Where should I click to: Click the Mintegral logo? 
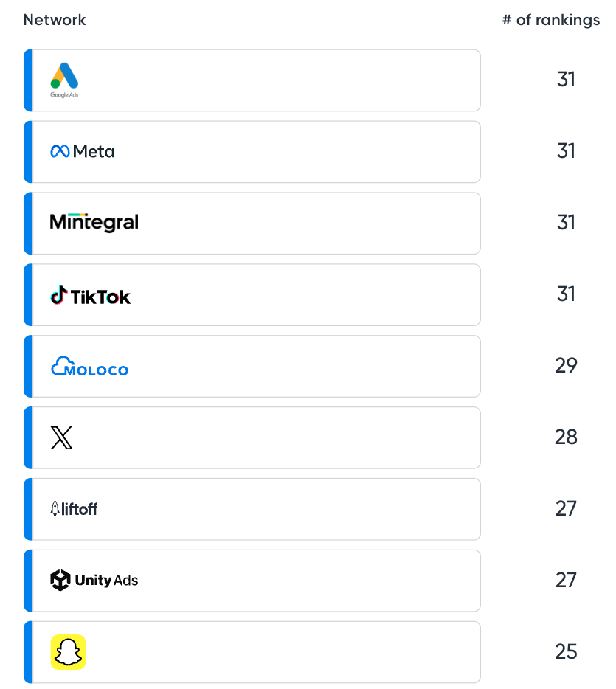pos(94,222)
